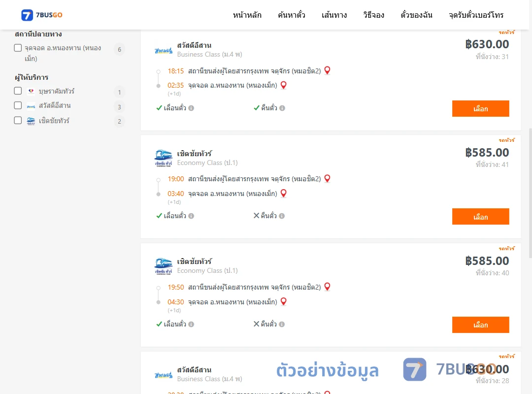Select วิธีจอง in the top navigation
Image resolution: width=532 pixels, height=394 pixels.
[x=373, y=15]
